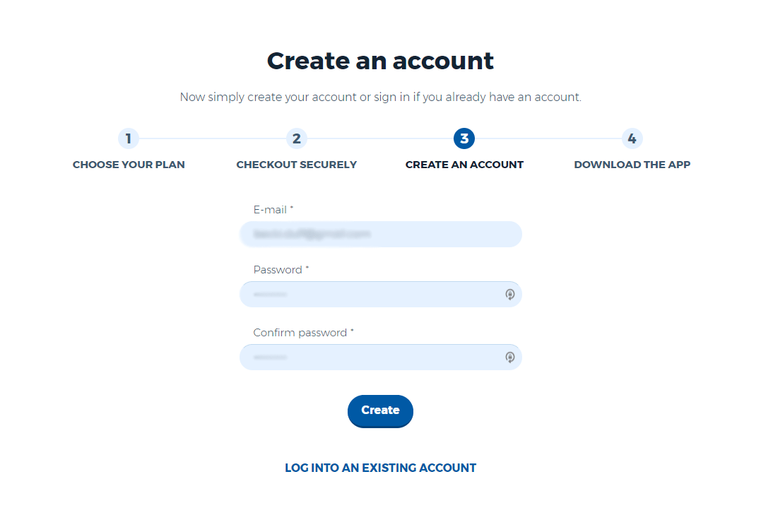Viewport: 761px width, 532px height.
Task: Focus the E-mail input field
Action: click(381, 235)
